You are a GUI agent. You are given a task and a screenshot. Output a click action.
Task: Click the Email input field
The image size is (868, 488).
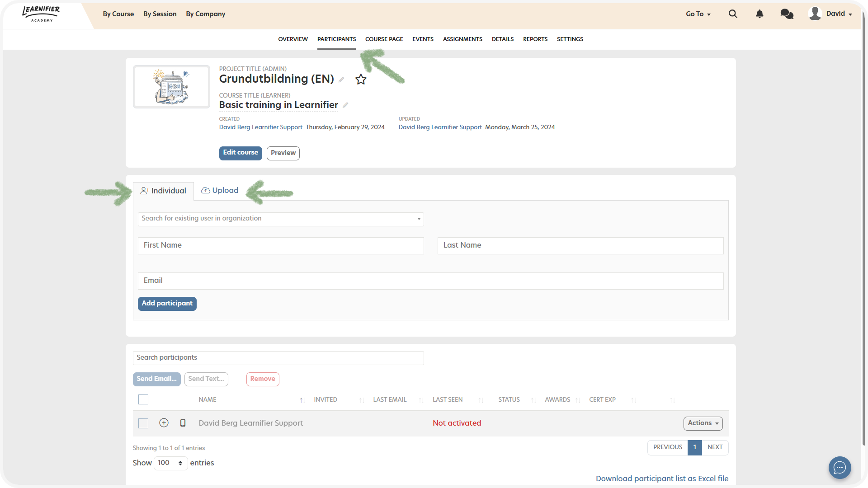pos(430,281)
